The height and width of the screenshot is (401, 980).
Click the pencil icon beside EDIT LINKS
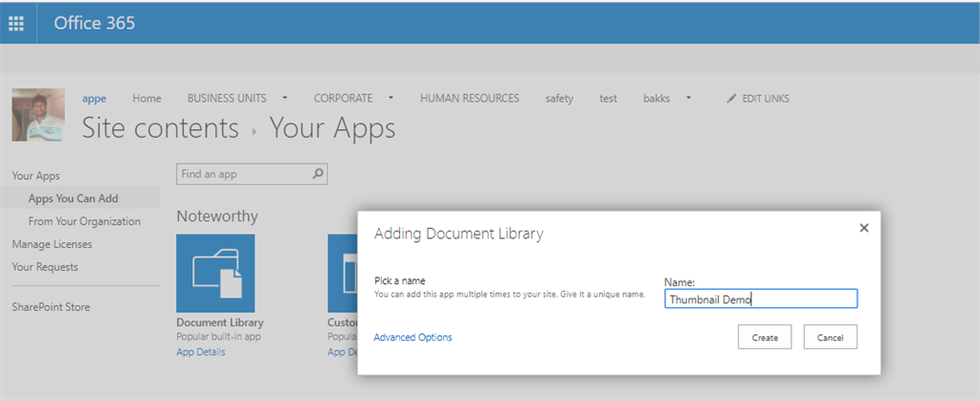(731, 99)
